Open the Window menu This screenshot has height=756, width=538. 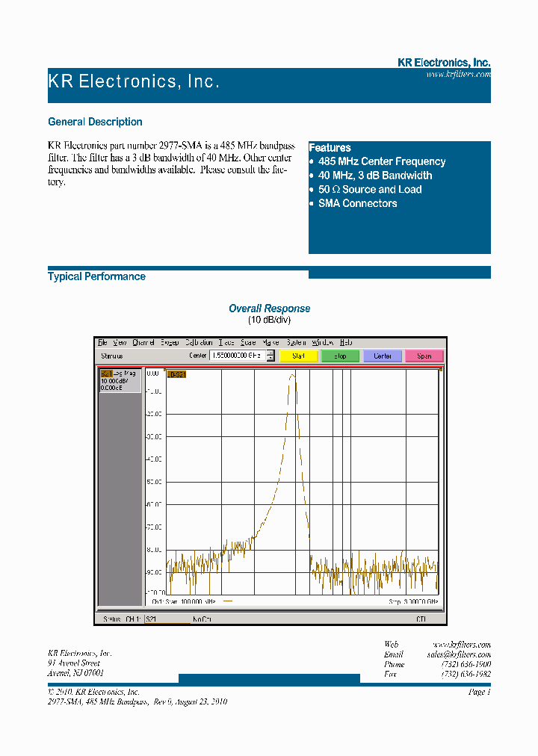tap(323, 342)
